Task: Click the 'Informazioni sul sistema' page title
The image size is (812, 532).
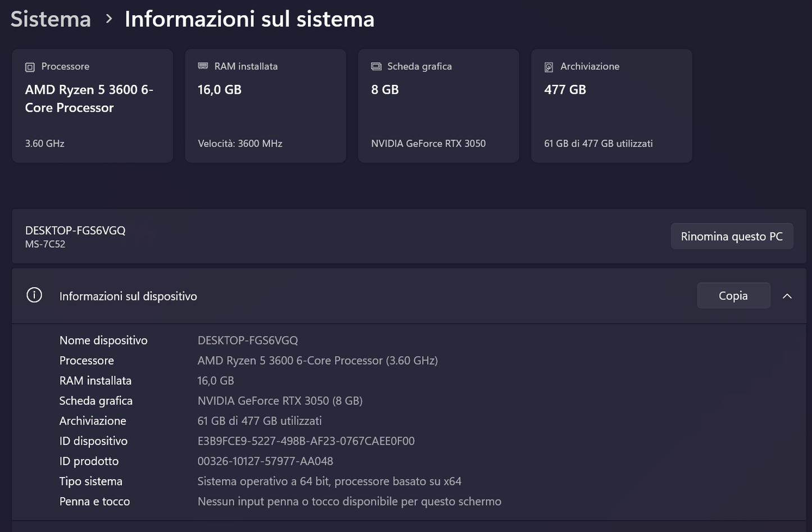Action: (250, 19)
